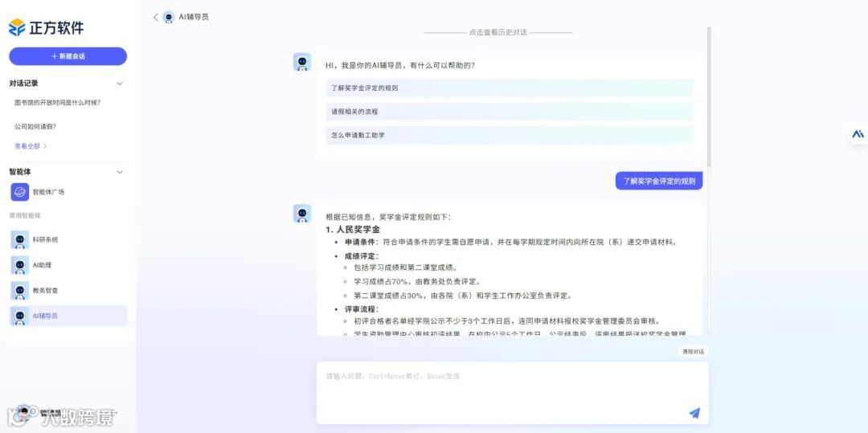Click AI辅导员 title in header

[x=194, y=17]
